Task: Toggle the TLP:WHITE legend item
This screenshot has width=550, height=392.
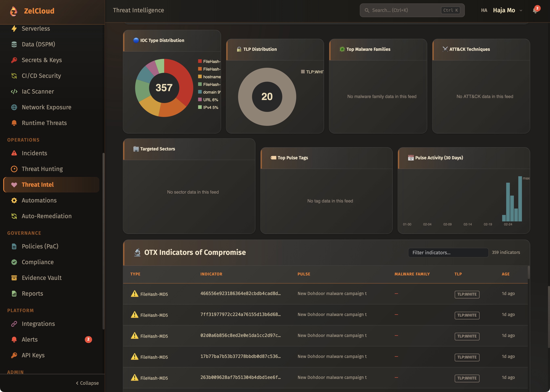Action: (x=314, y=72)
